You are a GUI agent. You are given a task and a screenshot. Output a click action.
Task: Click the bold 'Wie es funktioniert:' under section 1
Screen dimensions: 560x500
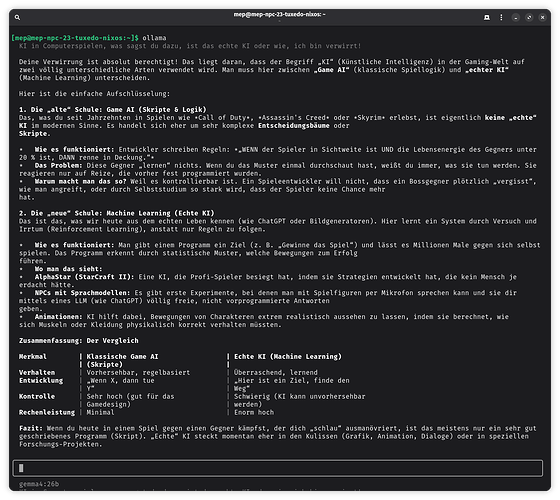[74, 149]
